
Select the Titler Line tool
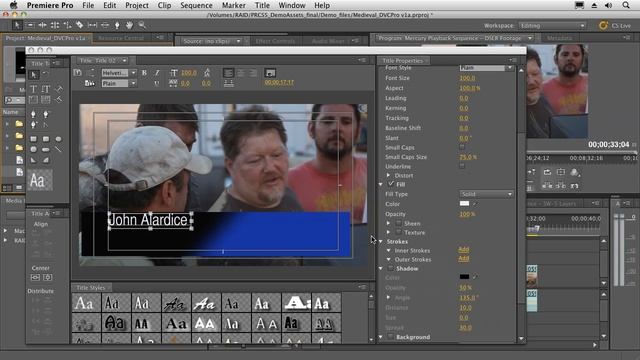tap(58, 149)
